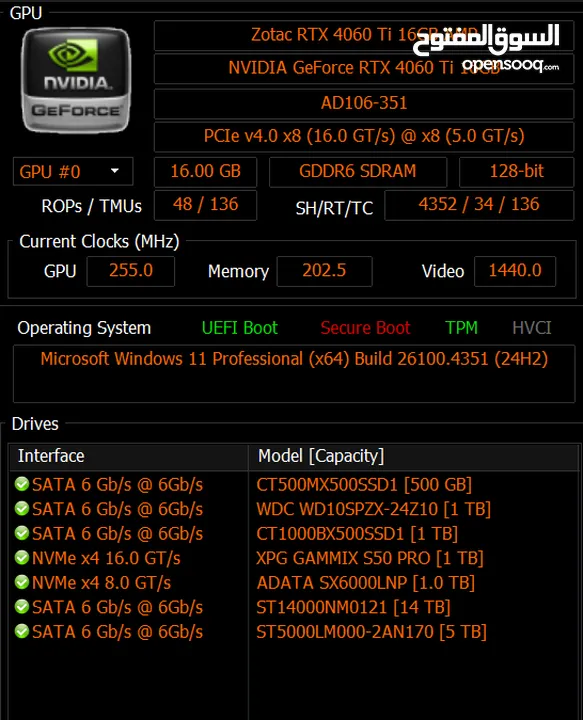Image resolution: width=583 pixels, height=720 pixels.
Task: Click the Current Clocks (MHz) group label
Action: click(x=99, y=242)
